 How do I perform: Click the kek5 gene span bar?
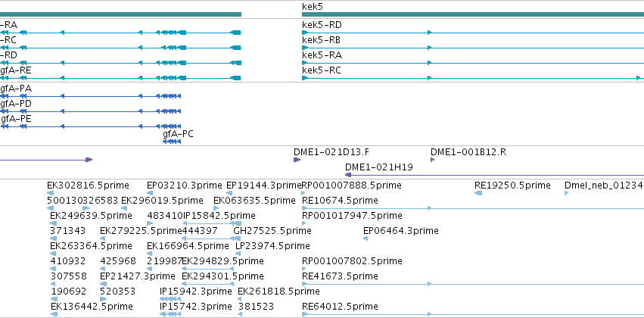coord(473,14)
